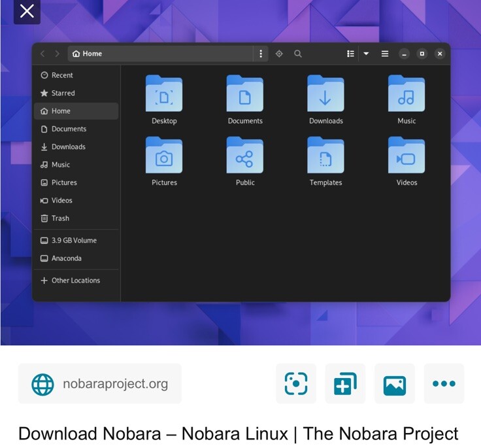Screen dimensions: 481x448
Task: Select the Public folder icon
Action: click(245, 155)
